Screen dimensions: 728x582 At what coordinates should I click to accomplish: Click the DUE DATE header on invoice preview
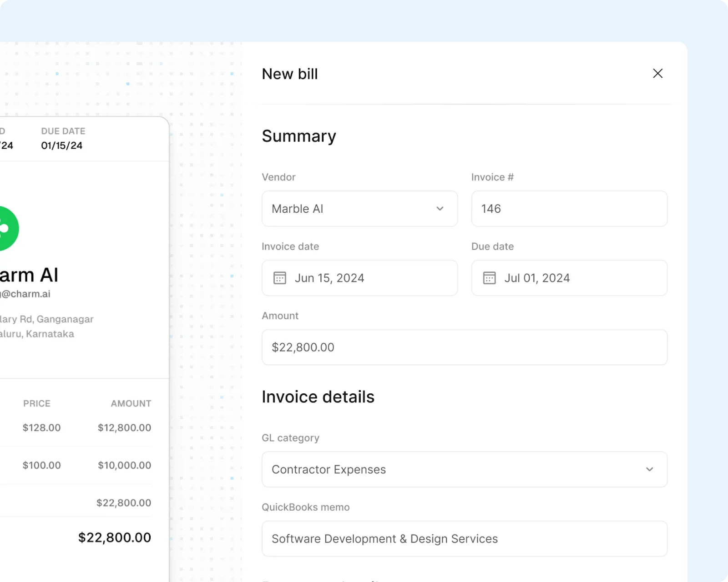pos(63,131)
